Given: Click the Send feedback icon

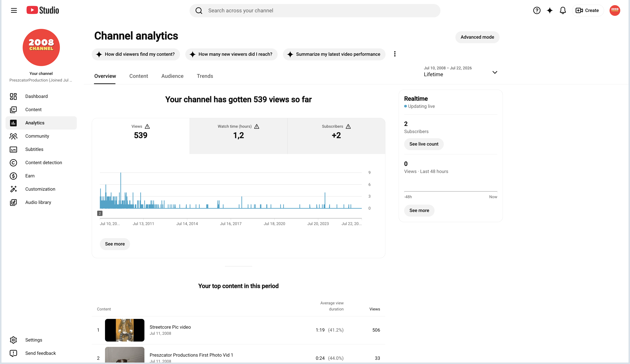Looking at the screenshot, I should 13,353.
